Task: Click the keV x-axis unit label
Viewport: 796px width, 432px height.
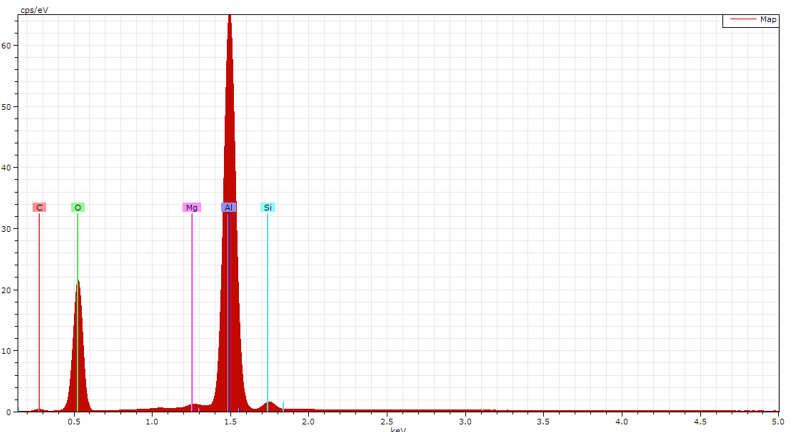Action: tap(398, 429)
